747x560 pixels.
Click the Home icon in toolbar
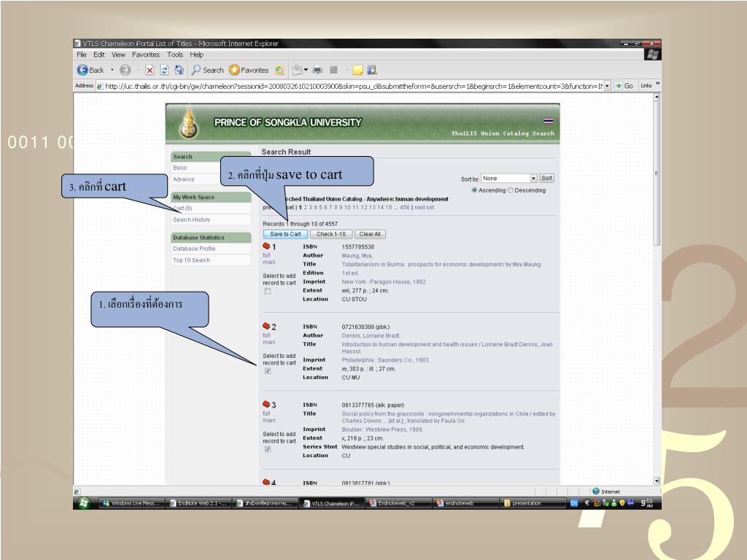click(179, 70)
